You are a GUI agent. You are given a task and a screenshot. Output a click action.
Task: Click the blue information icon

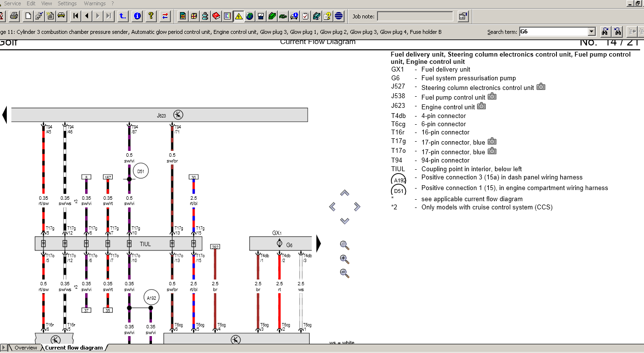137,16
